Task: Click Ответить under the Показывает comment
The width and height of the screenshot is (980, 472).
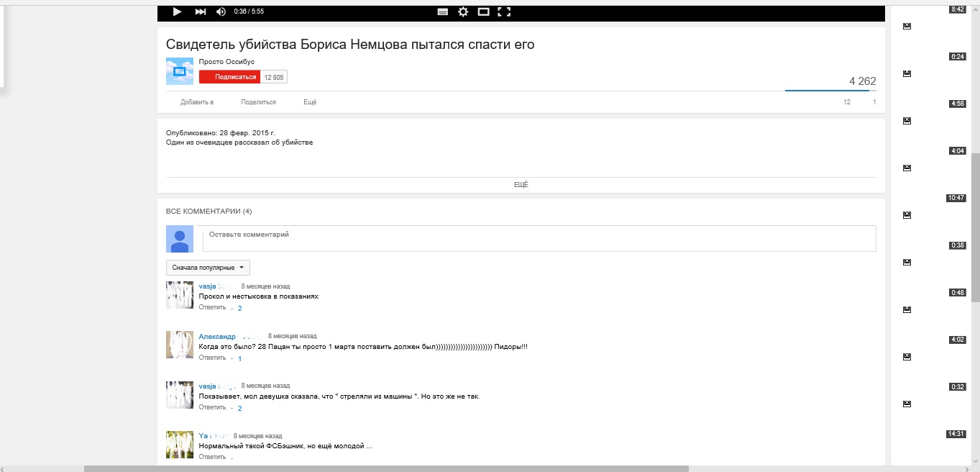Action: coord(212,407)
